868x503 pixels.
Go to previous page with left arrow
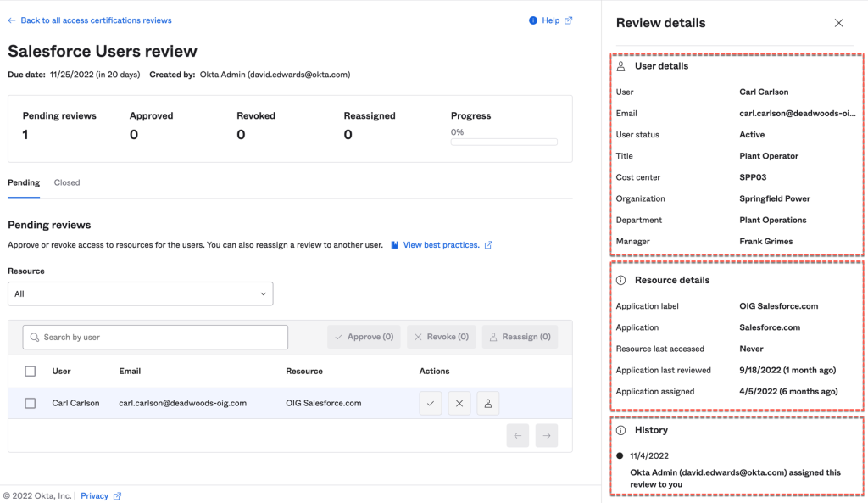coord(518,436)
